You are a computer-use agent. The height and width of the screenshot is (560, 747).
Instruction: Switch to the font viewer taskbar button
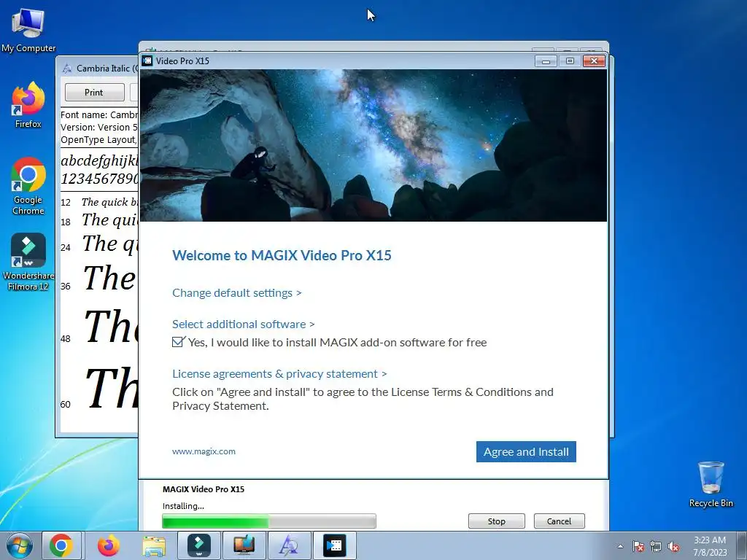(x=289, y=545)
